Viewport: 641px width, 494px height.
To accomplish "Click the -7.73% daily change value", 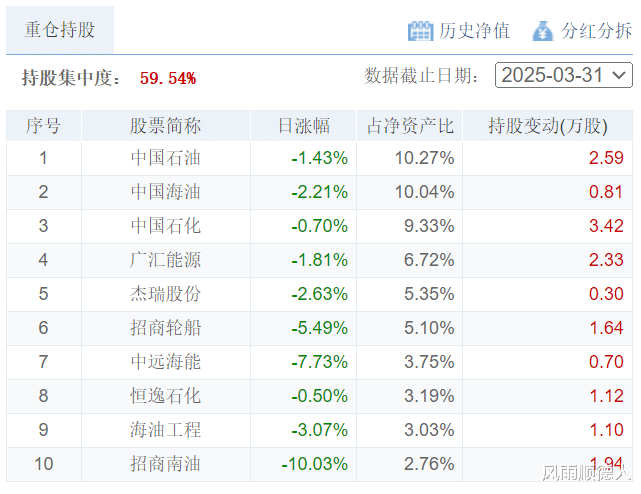I will point(319,362).
